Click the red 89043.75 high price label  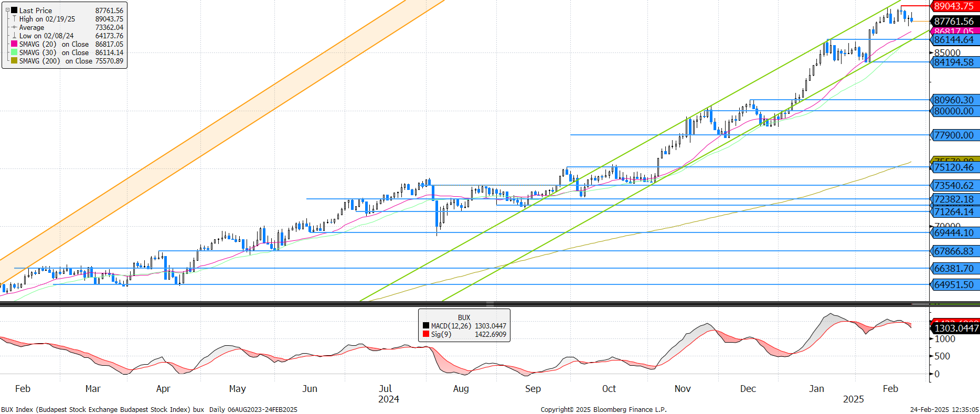(954, 6)
